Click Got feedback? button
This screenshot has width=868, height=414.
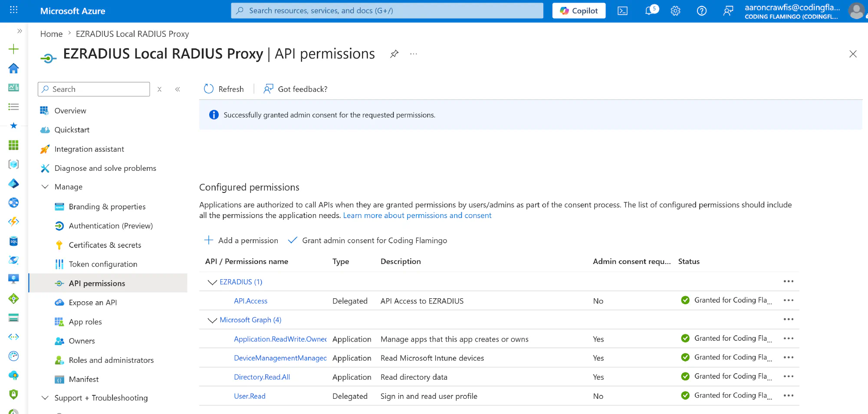click(295, 89)
